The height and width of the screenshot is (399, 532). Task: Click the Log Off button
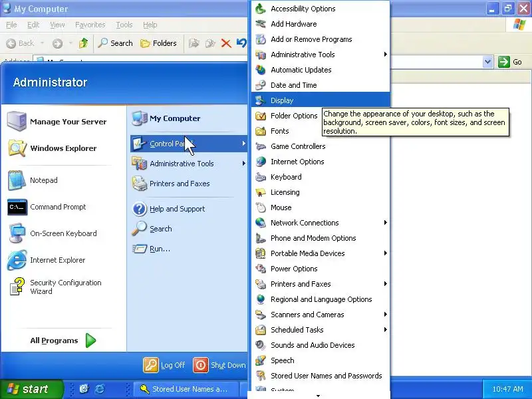tap(164, 365)
